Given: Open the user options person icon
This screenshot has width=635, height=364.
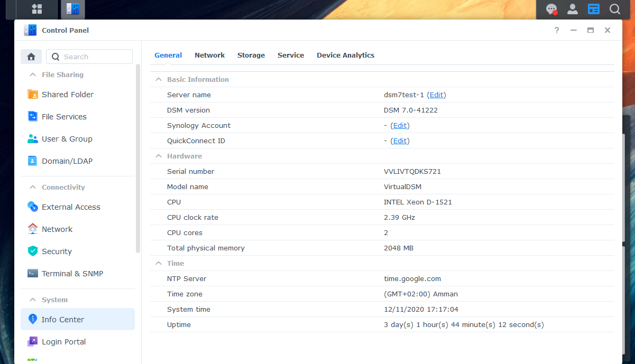Looking at the screenshot, I should pos(573,9).
